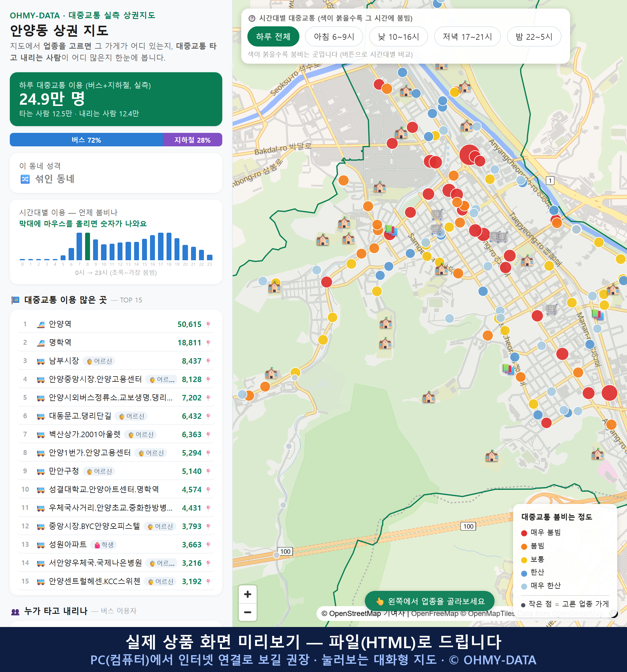Click pin icon for 성원아파트 row
This screenshot has width=627, height=672.
[x=208, y=545]
